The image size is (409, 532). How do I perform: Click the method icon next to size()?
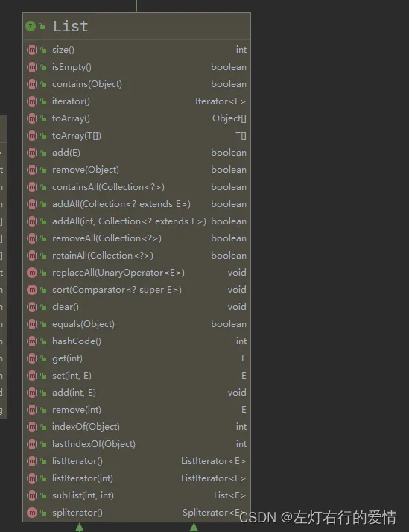[x=32, y=50]
